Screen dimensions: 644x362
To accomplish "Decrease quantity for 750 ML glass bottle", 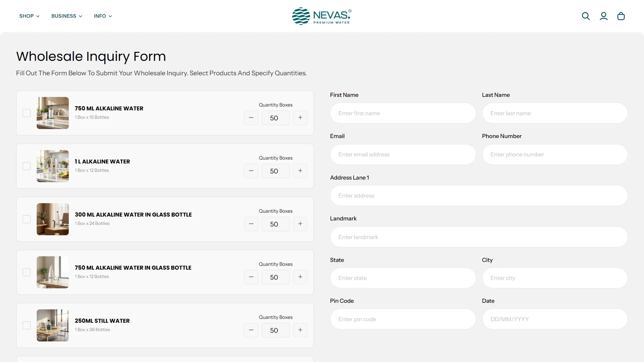I will tap(251, 277).
